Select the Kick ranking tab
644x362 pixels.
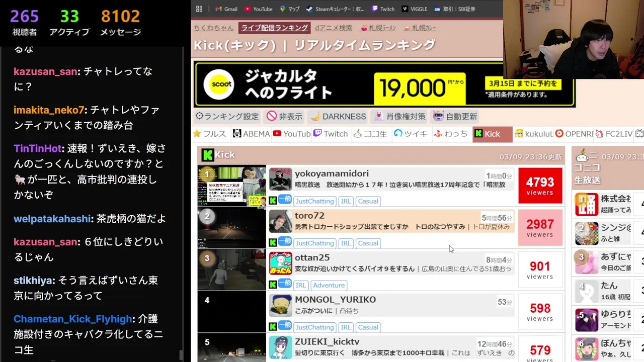coord(492,134)
